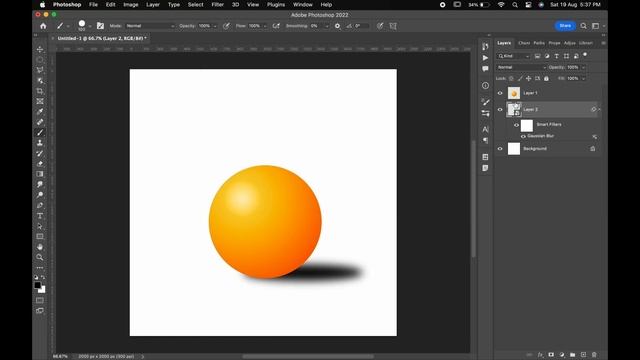Toggle pressure for opacity button
The width and height of the screenshot is (640, 360).
point(226,26)
